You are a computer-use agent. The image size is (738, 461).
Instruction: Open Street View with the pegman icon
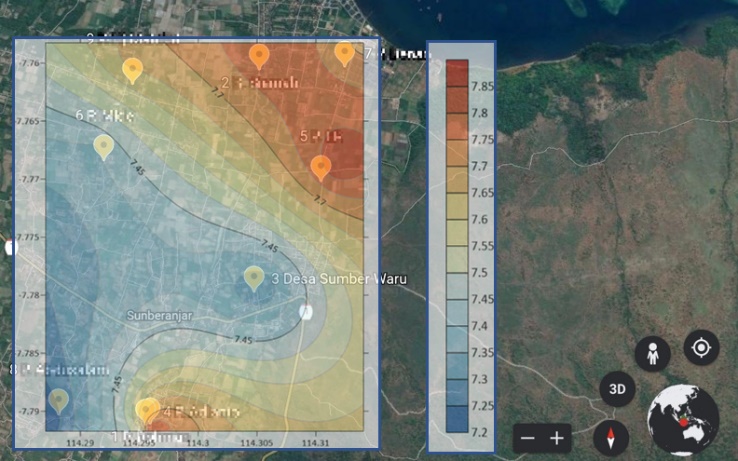tap(652, 353)
